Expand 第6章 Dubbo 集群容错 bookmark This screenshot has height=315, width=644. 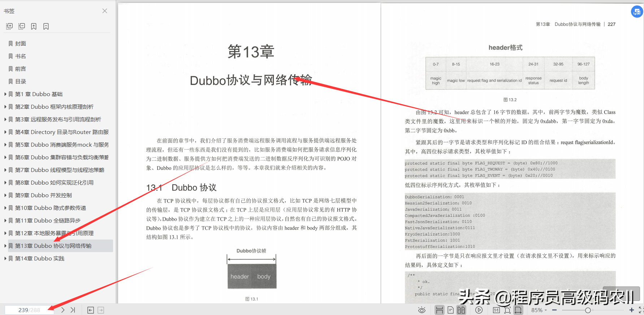pyautogui.click(x=5, y=157)
